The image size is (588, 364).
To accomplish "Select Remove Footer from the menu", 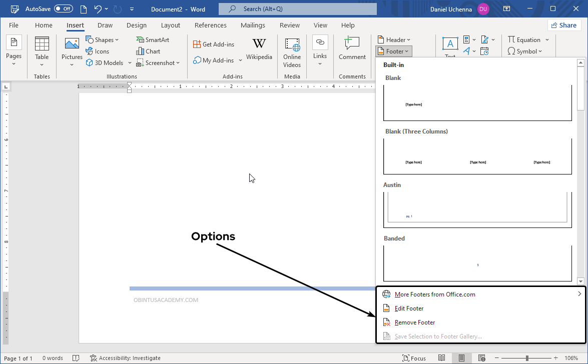I will 415,322.
